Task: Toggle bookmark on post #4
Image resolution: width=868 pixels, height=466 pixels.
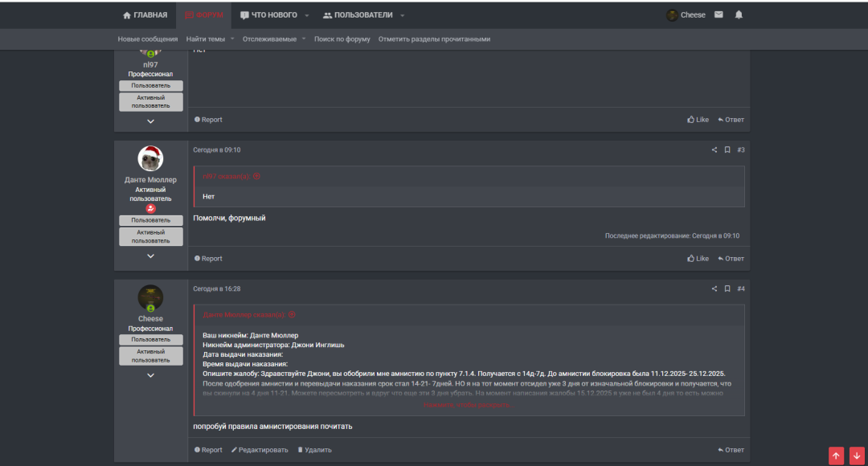Action: [727, 289]
